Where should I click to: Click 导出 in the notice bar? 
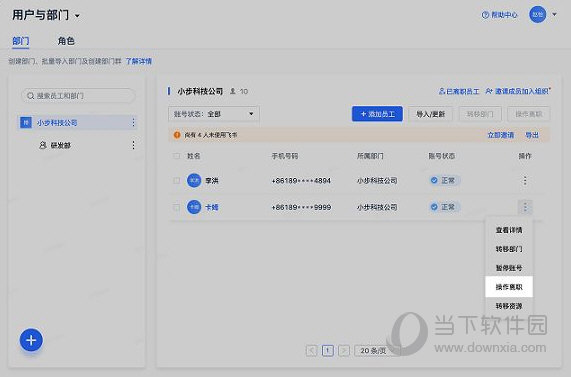[x=532, y=135]
